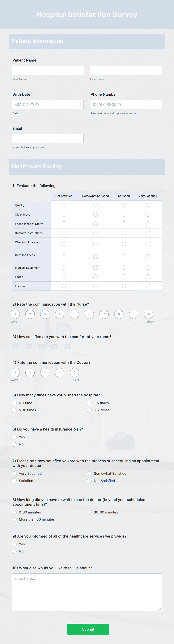Mark Quality as Very Satisfied
Screen dimensions: 174x644
[x=148, y=205]
